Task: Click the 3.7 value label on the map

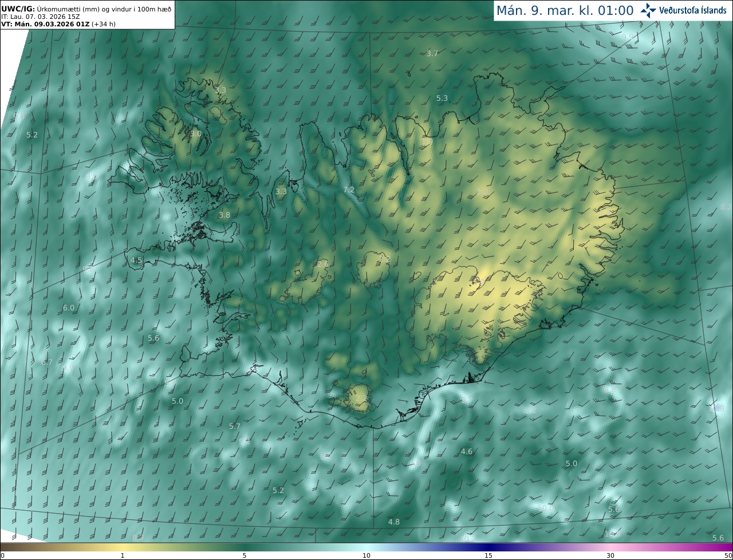Action: [x=432, y=53]
